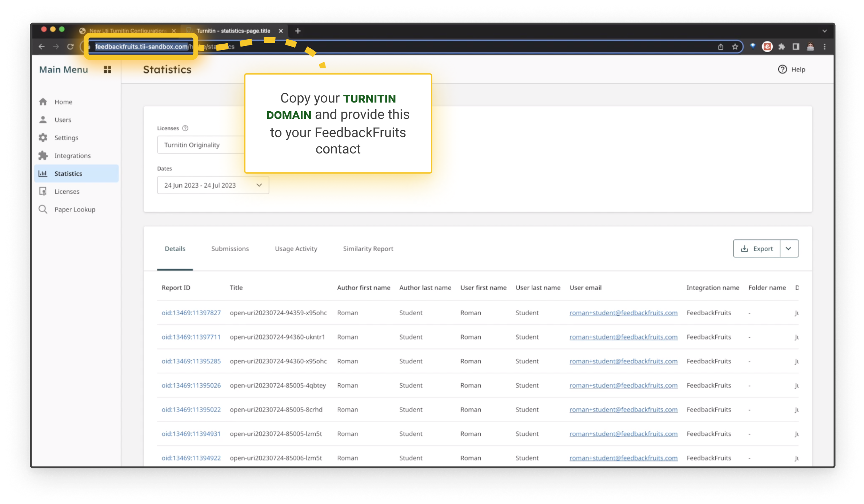Open report oid:13469:11394931
The image size is (864, 504).
[x=191, y=433]
